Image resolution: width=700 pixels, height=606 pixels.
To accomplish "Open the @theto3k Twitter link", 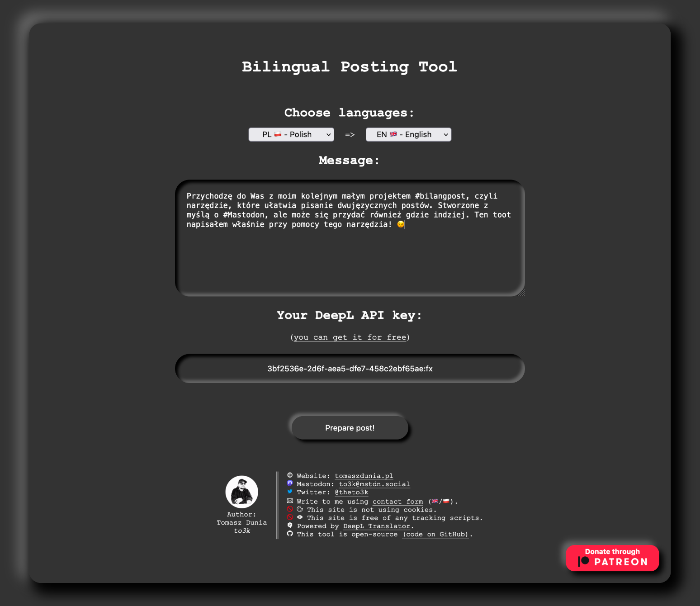I will pyautogui.click(x=351, y=492).
